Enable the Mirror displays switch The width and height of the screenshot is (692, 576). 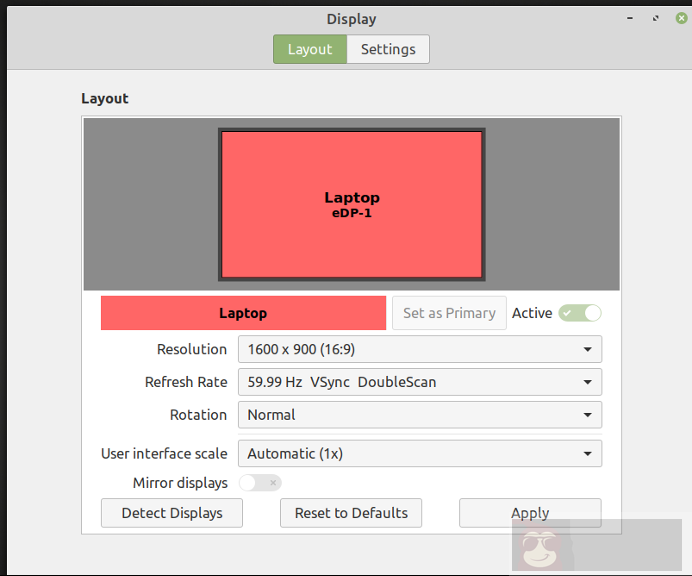tap(260, 483)
